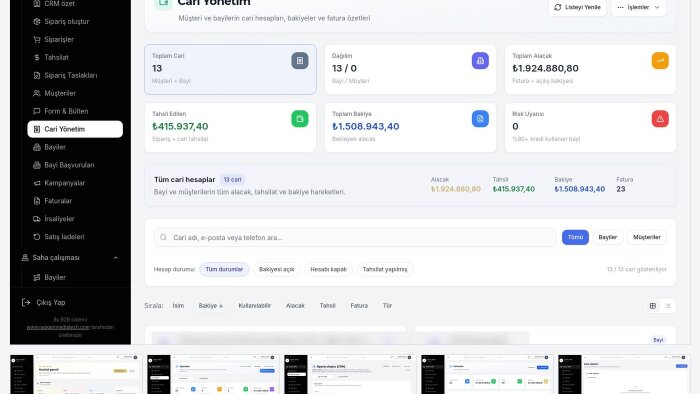Click the Dağılım card purple icon
Screen dimensions: 700x394
[x=480, y=61]
